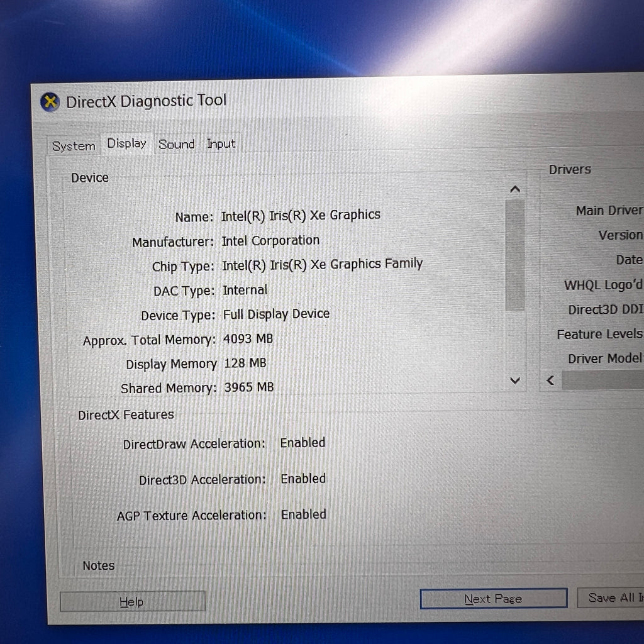Click the Drivers group label
644x644 pixels.
tap(570, 169)
